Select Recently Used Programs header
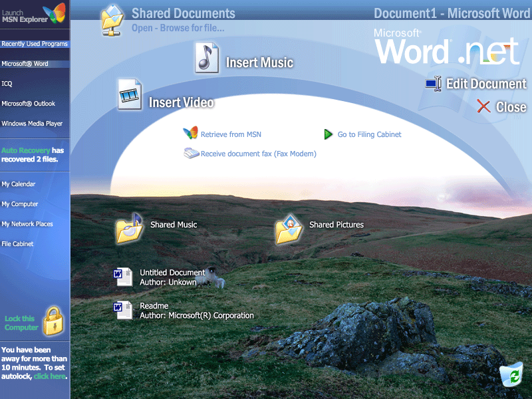 [x=35, y=44]
